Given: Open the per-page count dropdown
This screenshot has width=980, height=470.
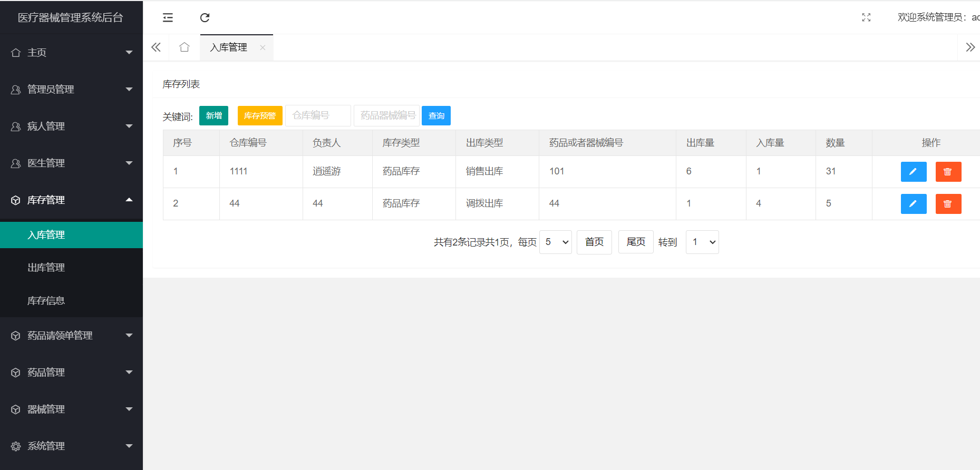Looking at the screenshot, I should pyautogui.click(x=556, y=242).
